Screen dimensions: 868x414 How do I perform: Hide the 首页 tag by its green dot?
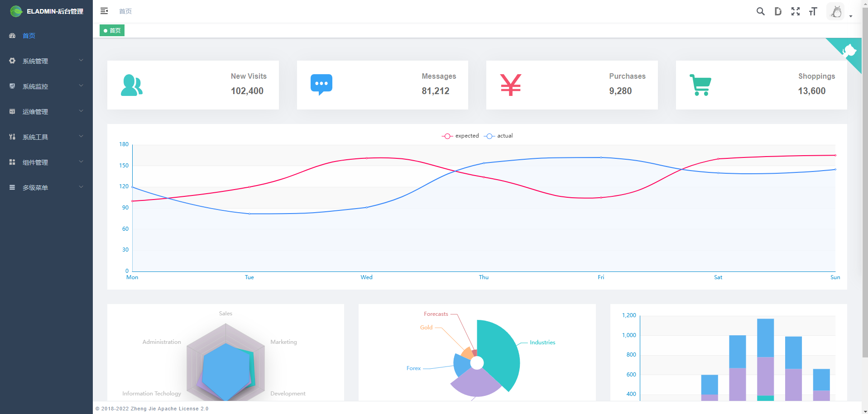106,30
